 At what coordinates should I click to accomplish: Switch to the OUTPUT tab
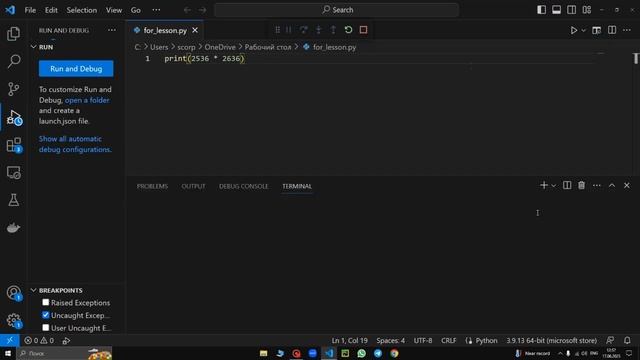pos(193,186)
